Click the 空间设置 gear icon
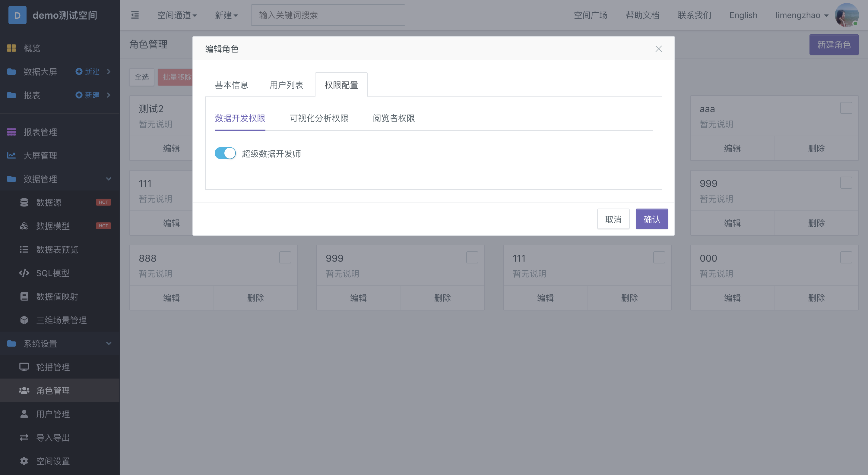The height and width of the screenshot is (475, 868). pyautogui.click(x=24, y=461)
